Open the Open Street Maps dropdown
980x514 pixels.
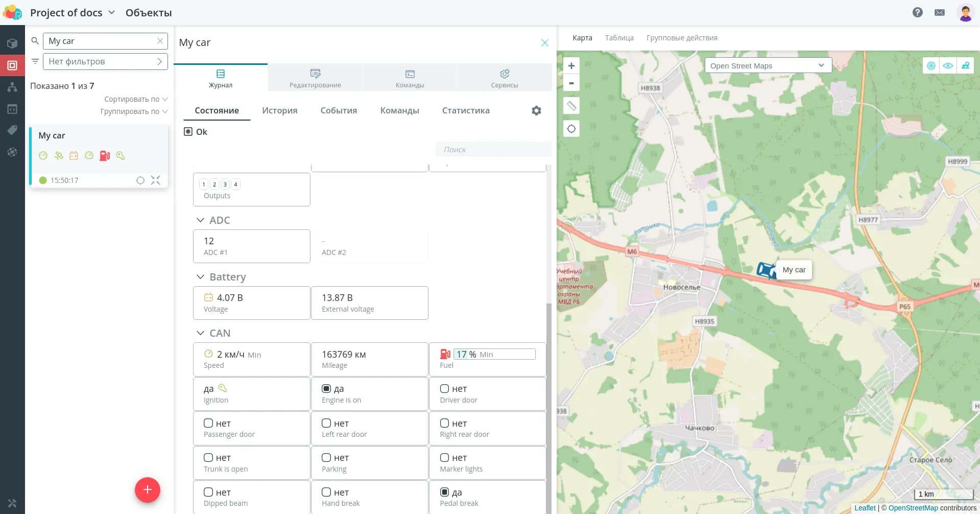click(768, 65)
